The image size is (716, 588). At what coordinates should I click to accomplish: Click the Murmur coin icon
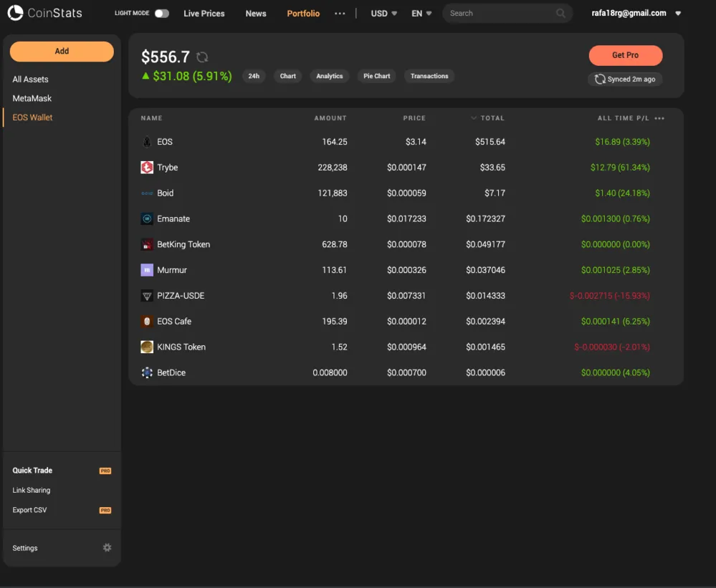(x=147, y=270)
